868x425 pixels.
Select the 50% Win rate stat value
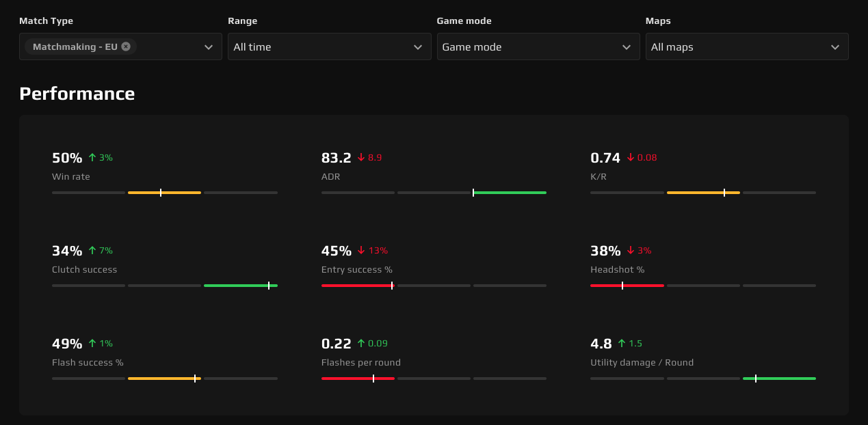point(67,158)
